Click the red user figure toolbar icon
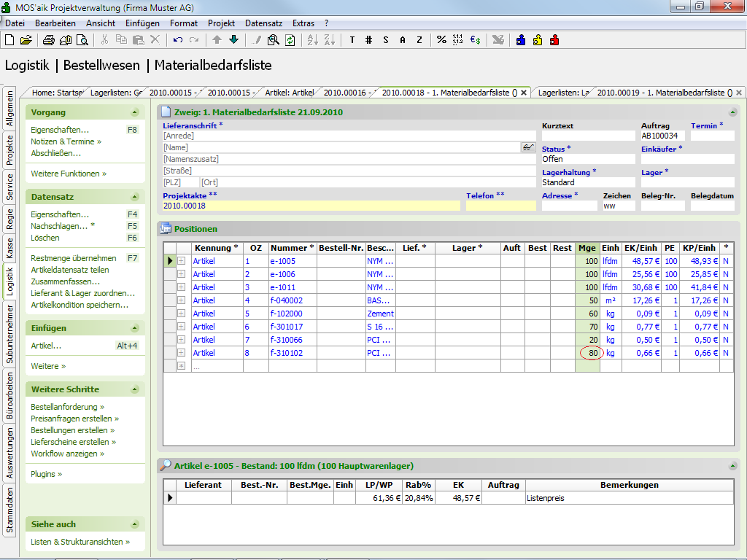 click(x=554, y=40)
